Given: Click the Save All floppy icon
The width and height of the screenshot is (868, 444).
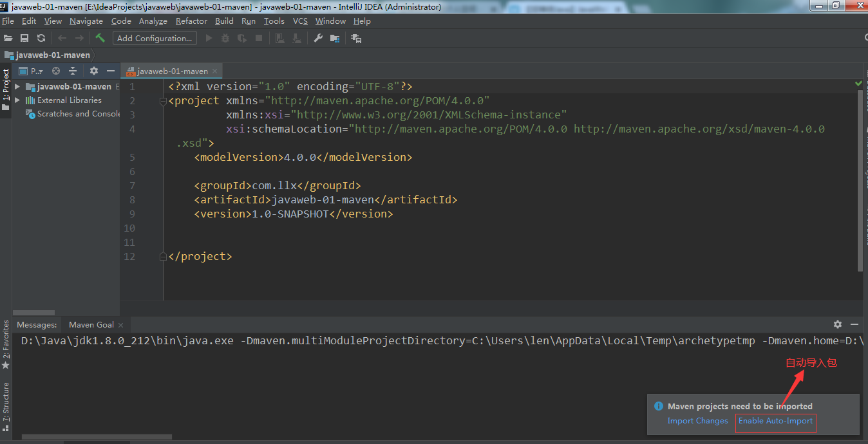Looking at the screenshot, I should (x=24, y=38).
